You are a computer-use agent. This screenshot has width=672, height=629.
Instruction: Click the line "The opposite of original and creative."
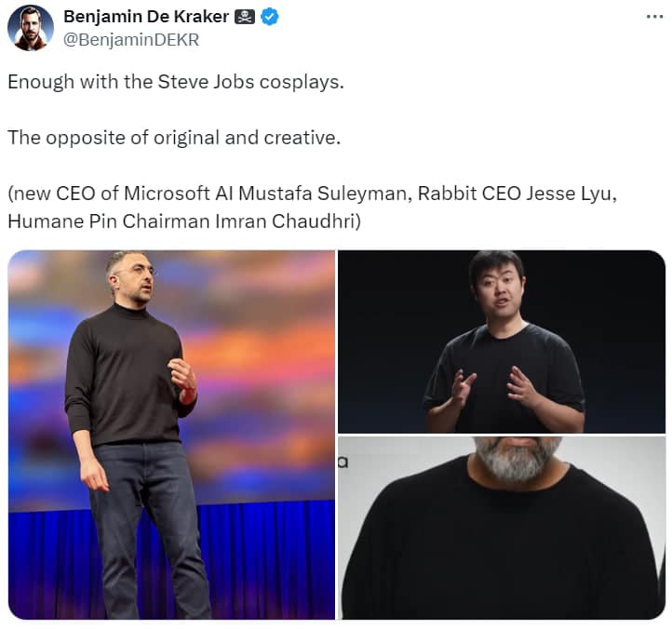175,138
